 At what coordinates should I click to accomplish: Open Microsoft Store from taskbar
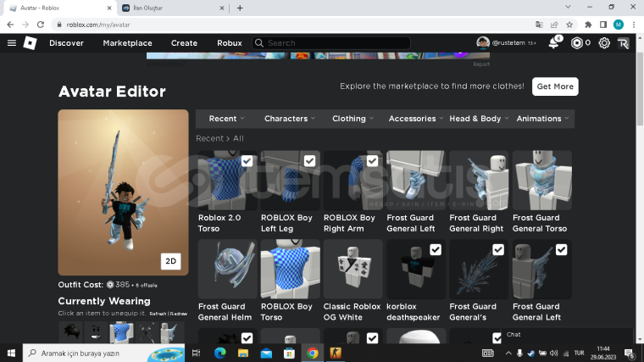tap(289, 354)
